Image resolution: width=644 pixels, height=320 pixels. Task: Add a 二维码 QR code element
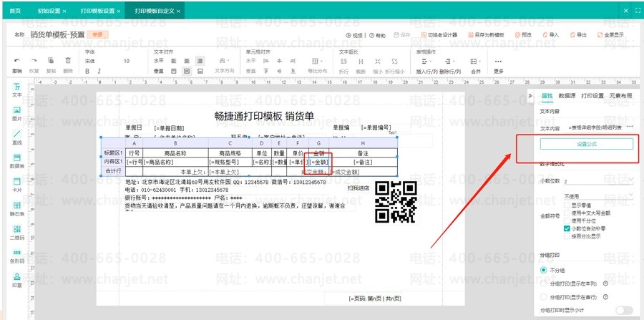(17, 233)
